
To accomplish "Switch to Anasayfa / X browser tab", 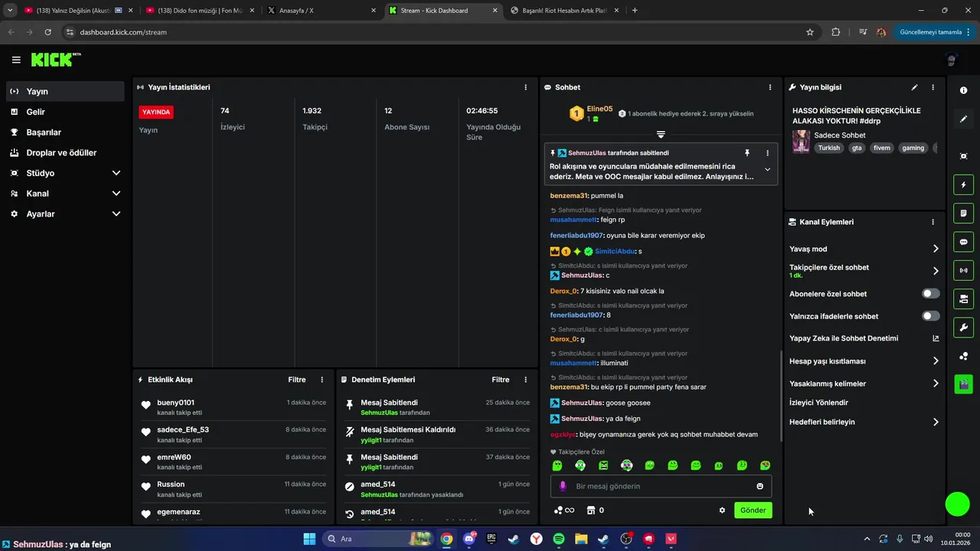I will [321, 11].
